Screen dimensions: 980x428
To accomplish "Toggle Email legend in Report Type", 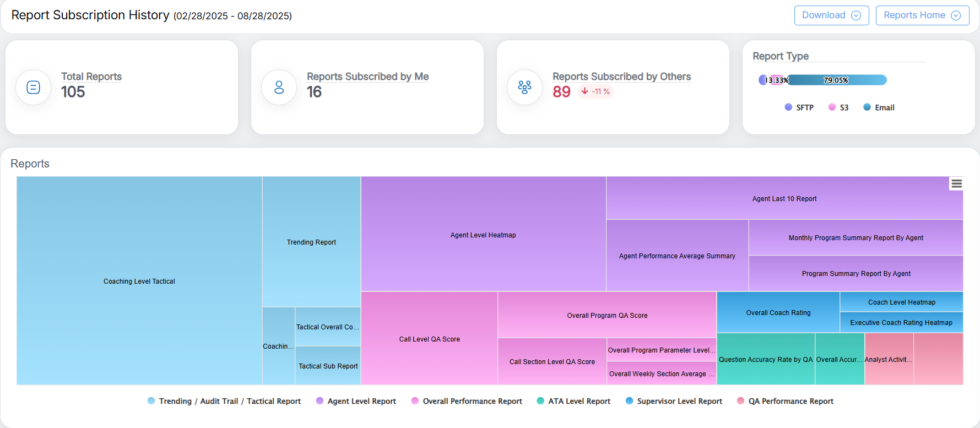I will [x=879, y=107].
